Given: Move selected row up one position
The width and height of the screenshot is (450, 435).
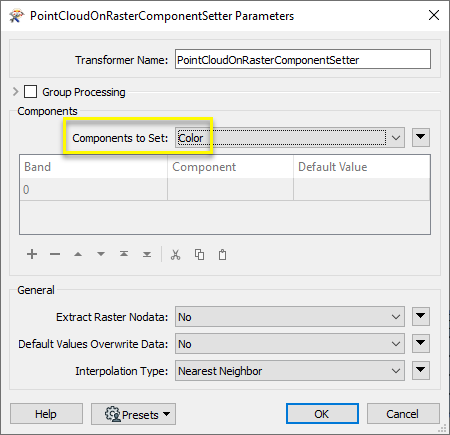Looking at the screenshot, I should 78,254.
